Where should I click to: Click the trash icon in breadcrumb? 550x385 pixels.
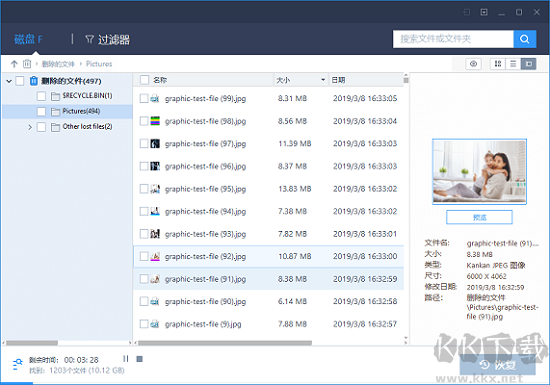tap(27, 64)
